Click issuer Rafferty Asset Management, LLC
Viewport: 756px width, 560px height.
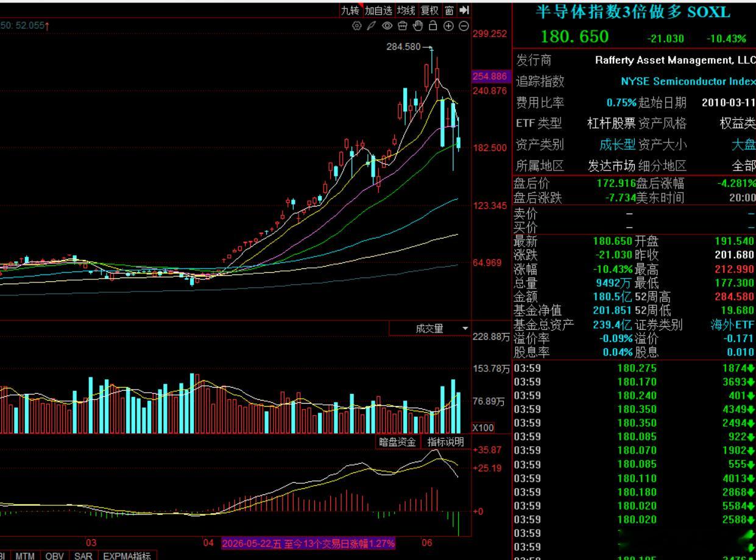point(675,60)
